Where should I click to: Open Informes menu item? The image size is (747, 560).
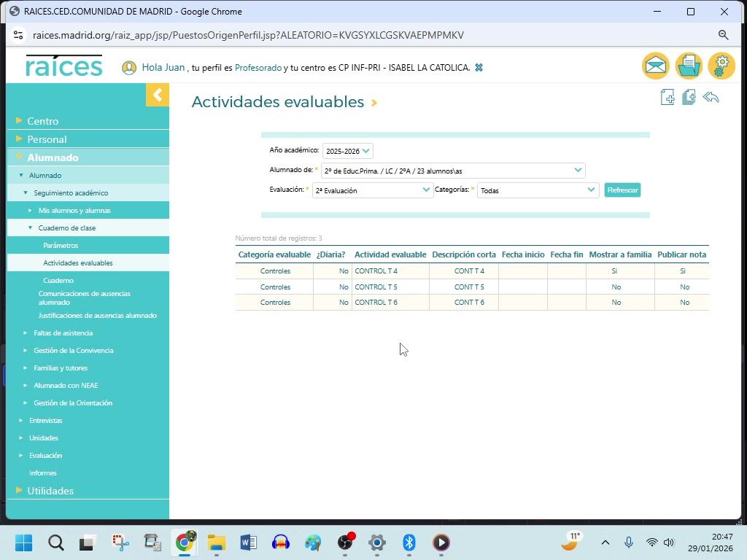click(x=43, y=472)
